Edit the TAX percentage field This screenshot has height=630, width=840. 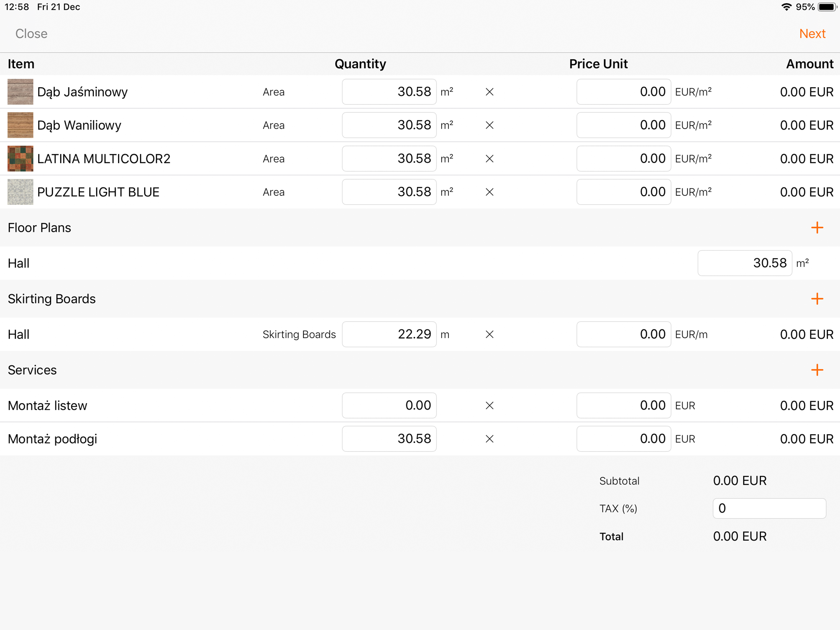point(769,508)
